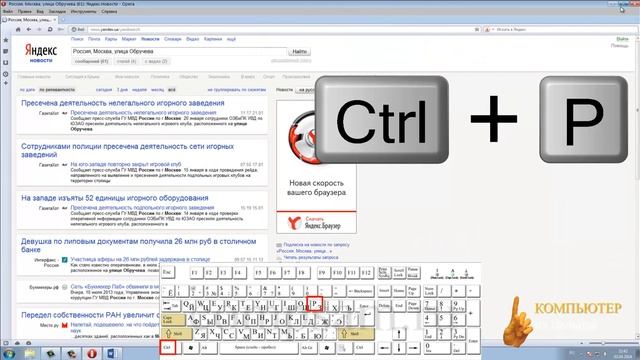This screenshot has height=360, width=640.
Task: Select the статей (4) filter
Action: coord(126,61)
